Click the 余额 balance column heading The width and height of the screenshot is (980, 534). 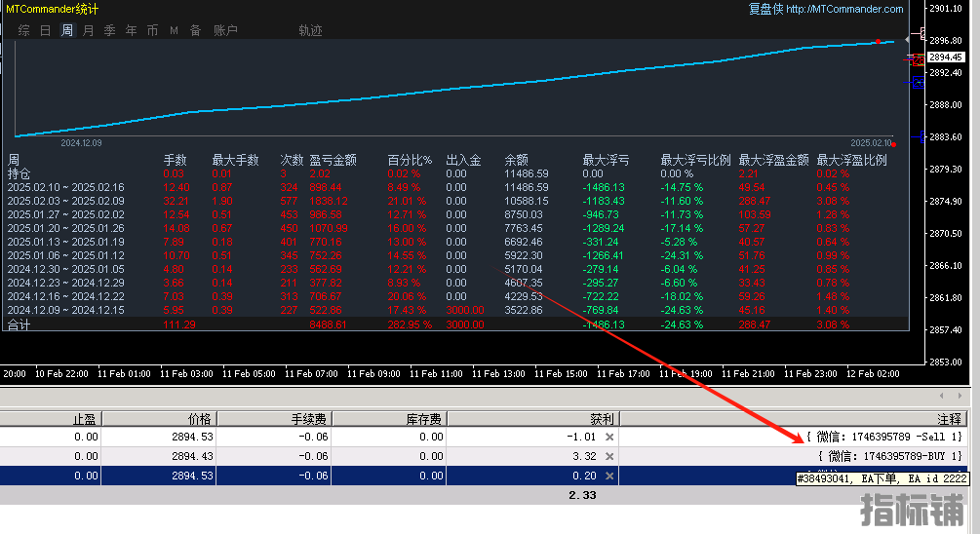coord(516,160)
